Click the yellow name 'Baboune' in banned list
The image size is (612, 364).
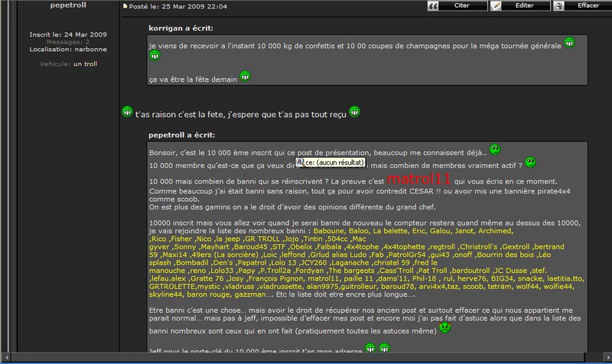click(x=329, y=231)
